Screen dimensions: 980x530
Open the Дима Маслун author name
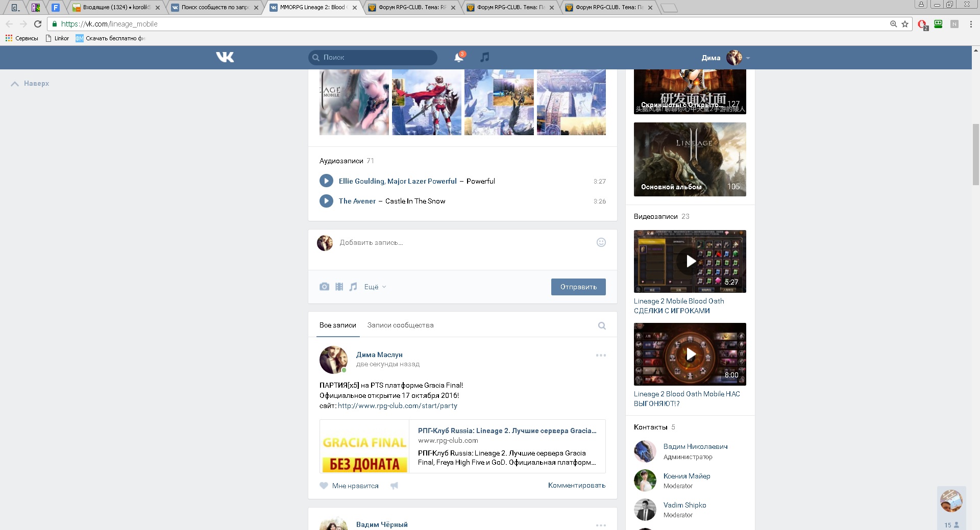coord(379,355)
